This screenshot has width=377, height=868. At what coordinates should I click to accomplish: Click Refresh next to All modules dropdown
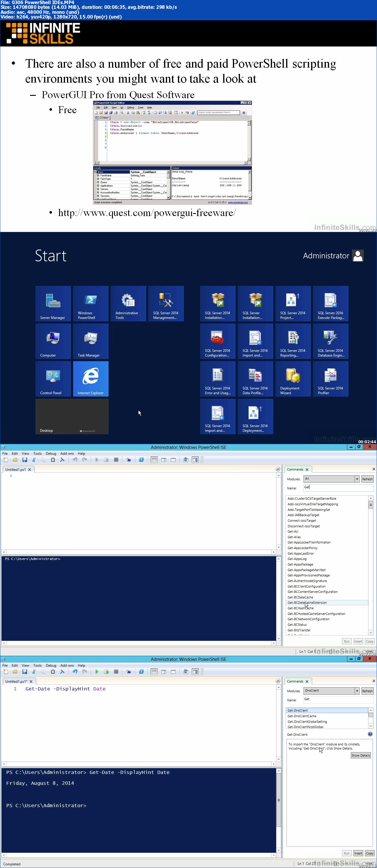pyautogui.click(x=367, y=479)
